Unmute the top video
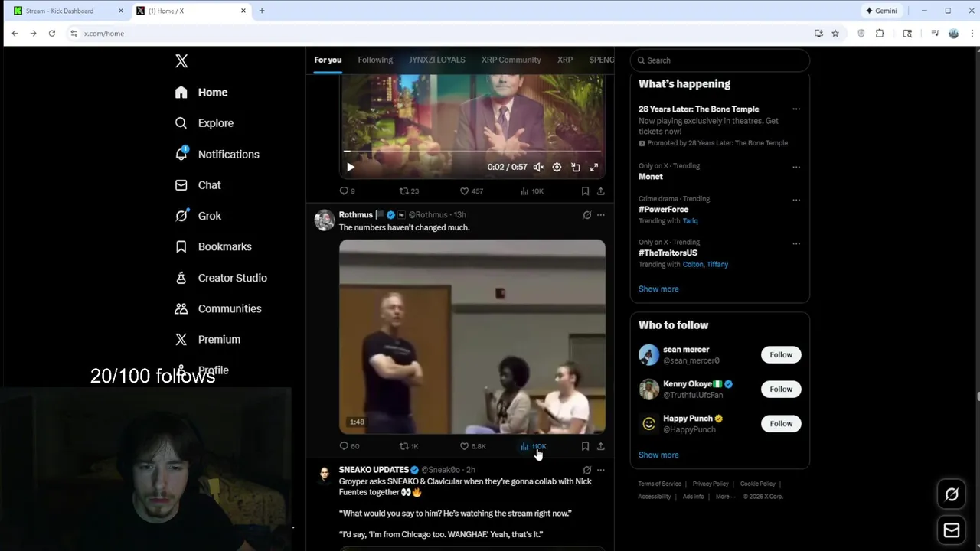This screenshot has height=551, width=980. pos(538,167)
